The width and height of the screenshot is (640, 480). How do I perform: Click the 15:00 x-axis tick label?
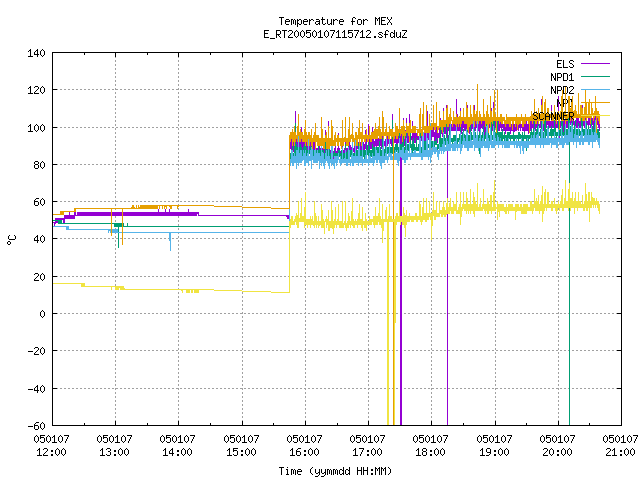pyautogui.click(x=241, y=452)
